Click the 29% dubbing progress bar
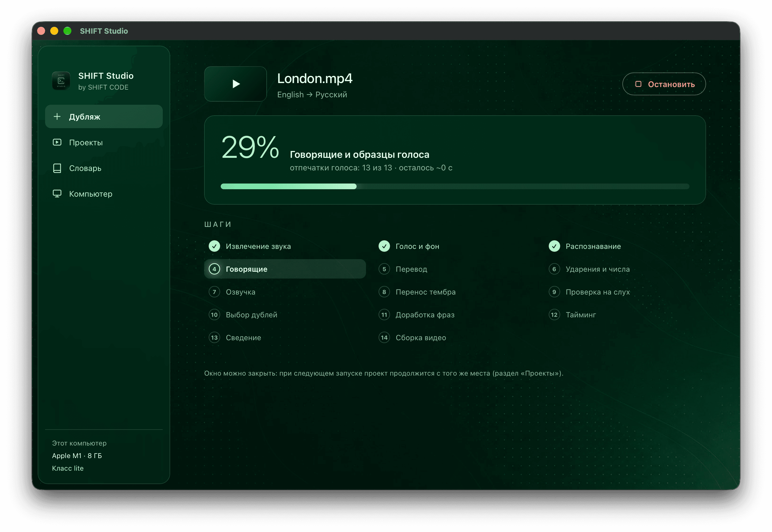The width and height of the screenshot is (772, 532). click(455, 186)
